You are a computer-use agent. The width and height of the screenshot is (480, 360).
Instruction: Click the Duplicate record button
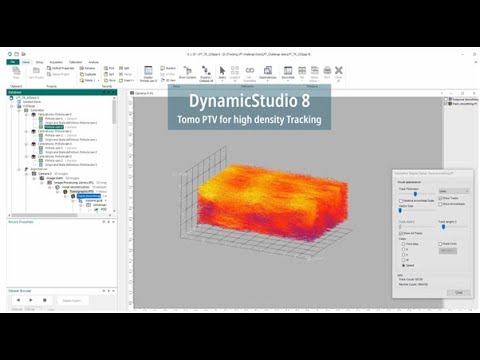coord(88,74)
